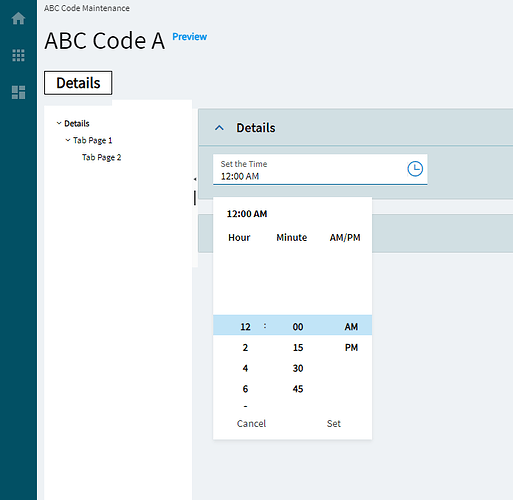Collapse the Details section chevron
The height and width of the screenshot is (500, 513).
219,128
